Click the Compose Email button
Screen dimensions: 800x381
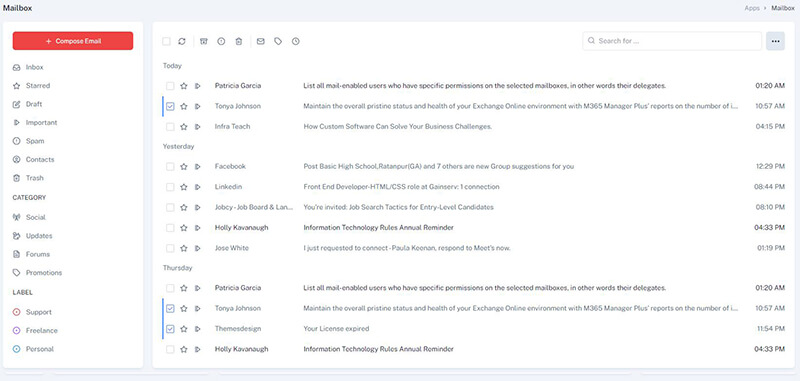pos(73,41)
